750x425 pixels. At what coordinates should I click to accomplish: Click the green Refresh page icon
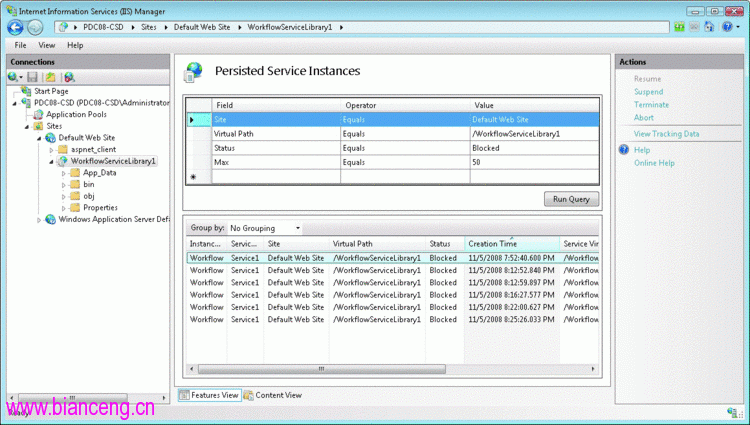679,27
